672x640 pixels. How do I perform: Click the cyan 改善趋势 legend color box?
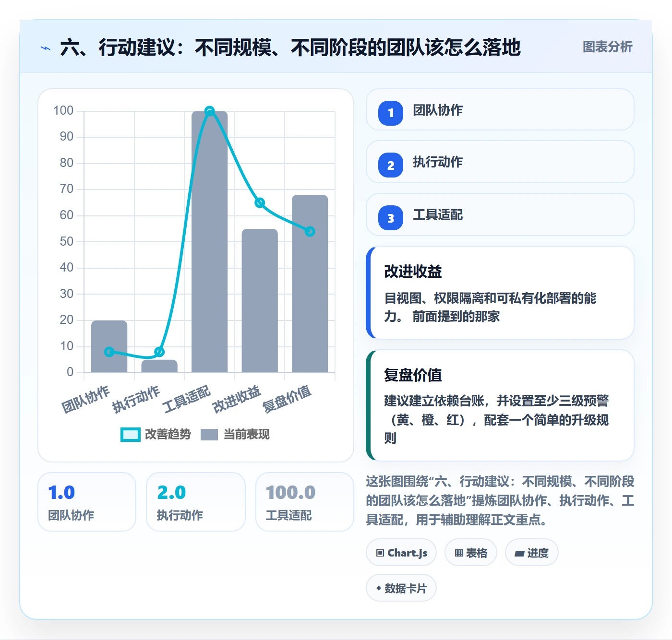point(130,434)
